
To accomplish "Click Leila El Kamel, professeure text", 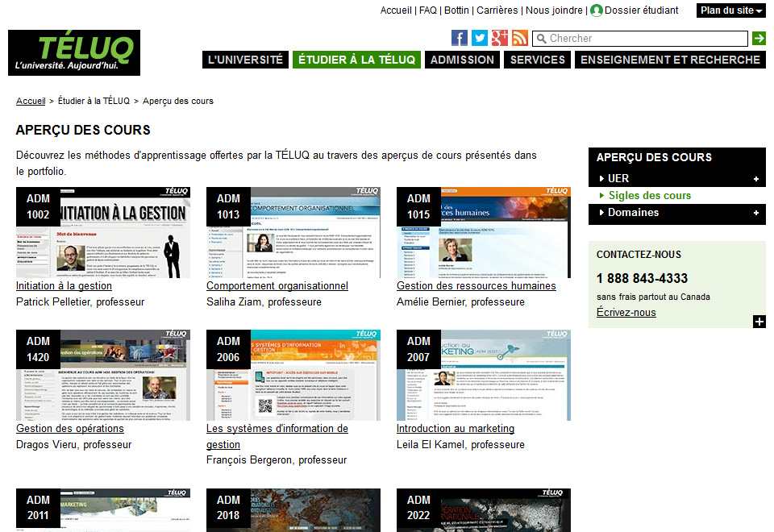I will tap(460, 445).
